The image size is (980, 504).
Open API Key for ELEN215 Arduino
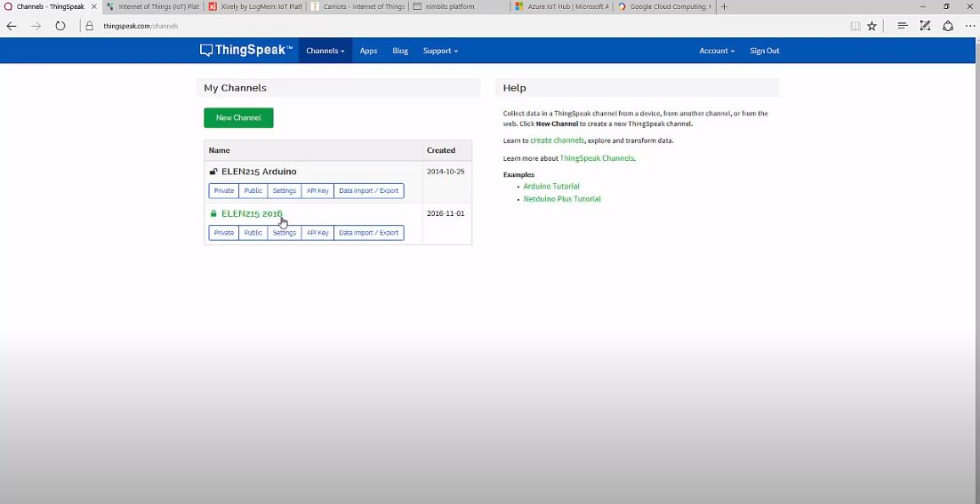[317, 191]
